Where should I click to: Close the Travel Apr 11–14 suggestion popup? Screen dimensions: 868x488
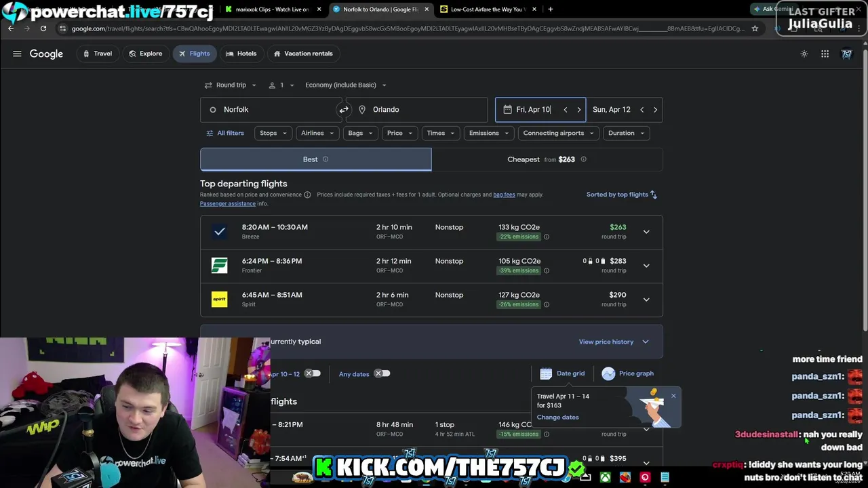click(x=673, y=396)
